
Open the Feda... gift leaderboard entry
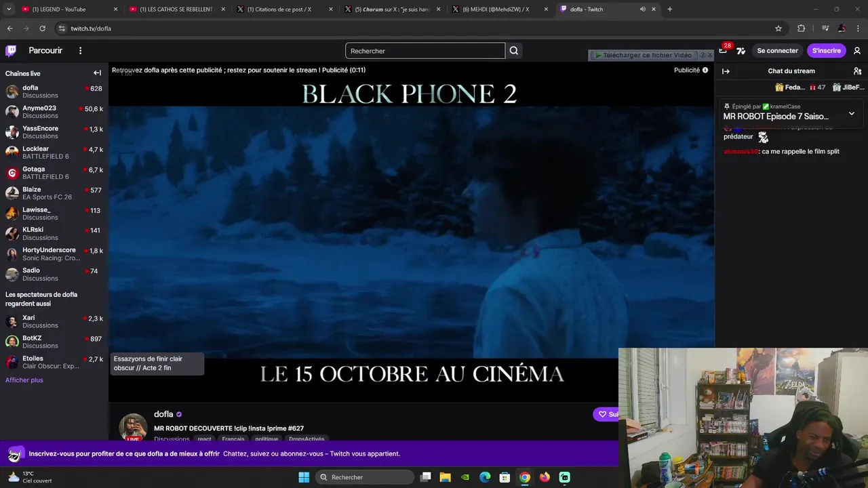pyautogui.click(x=800, y=87)
